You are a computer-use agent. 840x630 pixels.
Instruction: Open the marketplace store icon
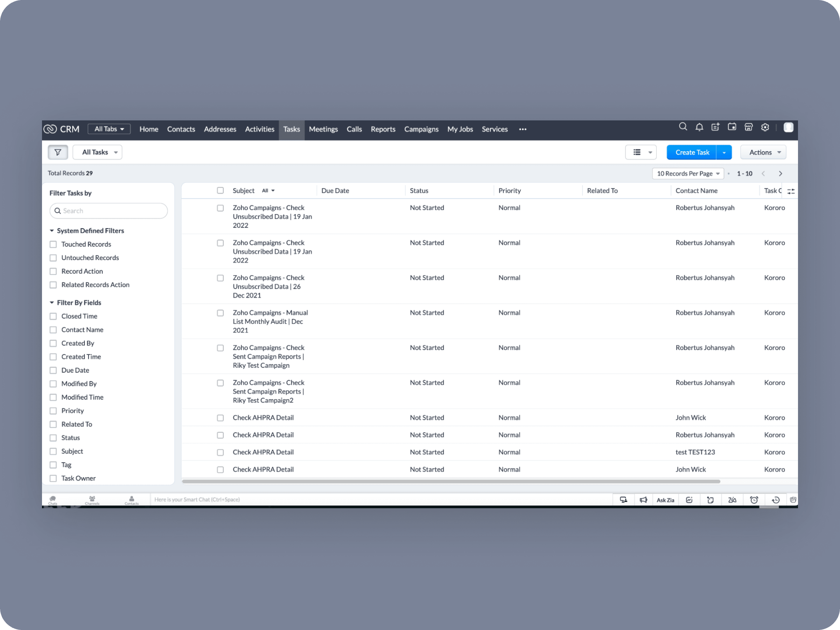749,127
